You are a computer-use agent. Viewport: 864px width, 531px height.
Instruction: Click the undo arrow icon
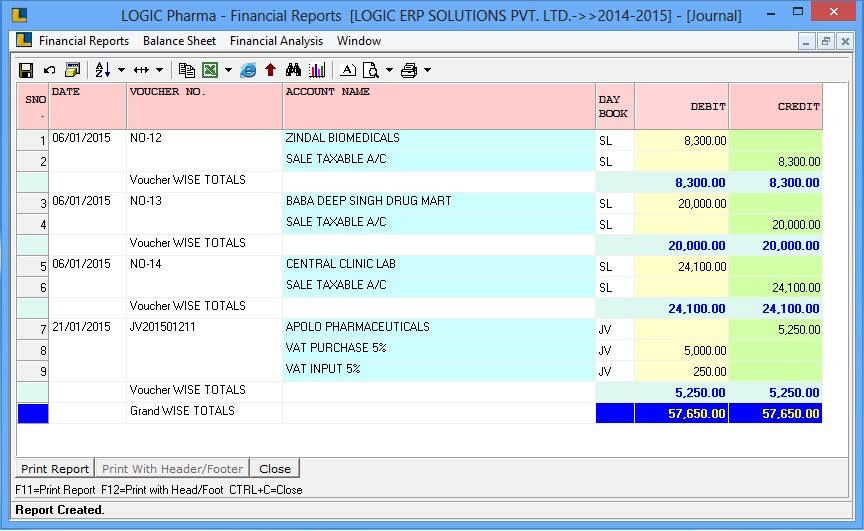coord(50,70)
